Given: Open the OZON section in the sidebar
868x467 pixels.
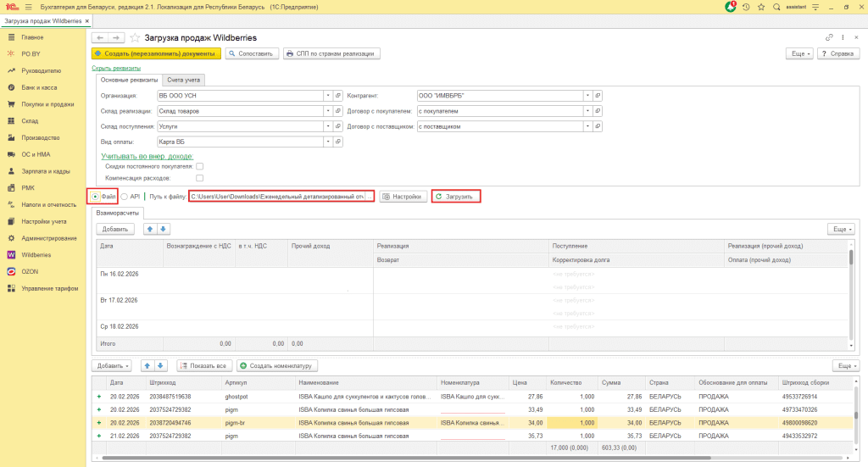Looking at the screenshot, I should (31, 272).
